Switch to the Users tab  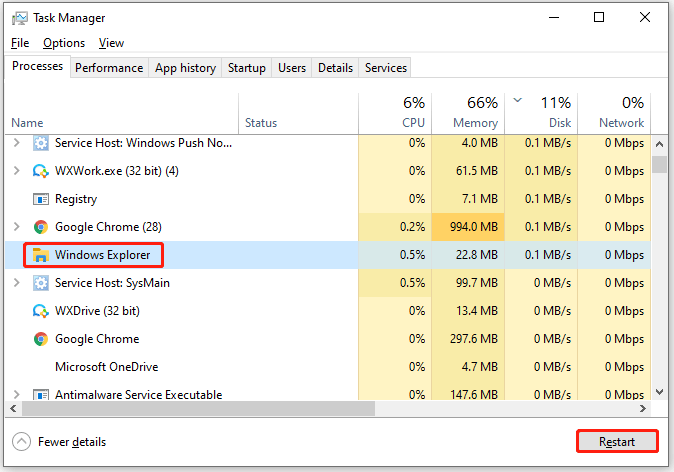tap(292, 68)
